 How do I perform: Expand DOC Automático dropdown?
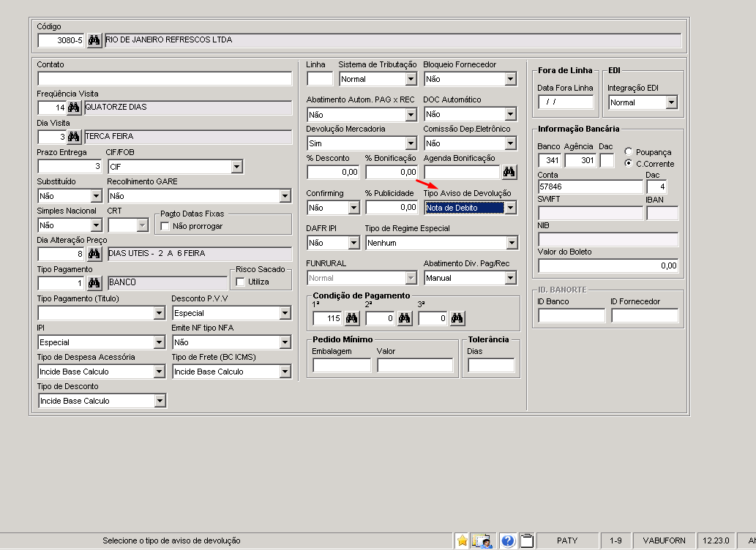pos(511,114)
